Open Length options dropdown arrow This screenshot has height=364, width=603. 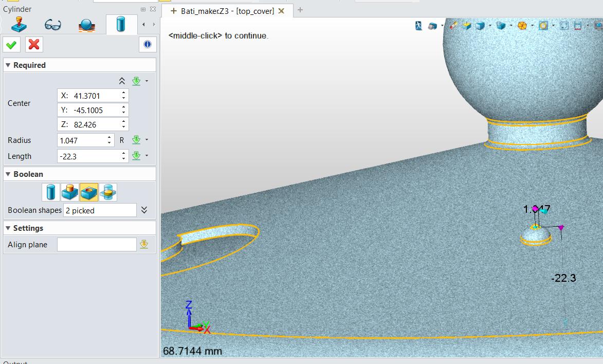tap(147, 156)
